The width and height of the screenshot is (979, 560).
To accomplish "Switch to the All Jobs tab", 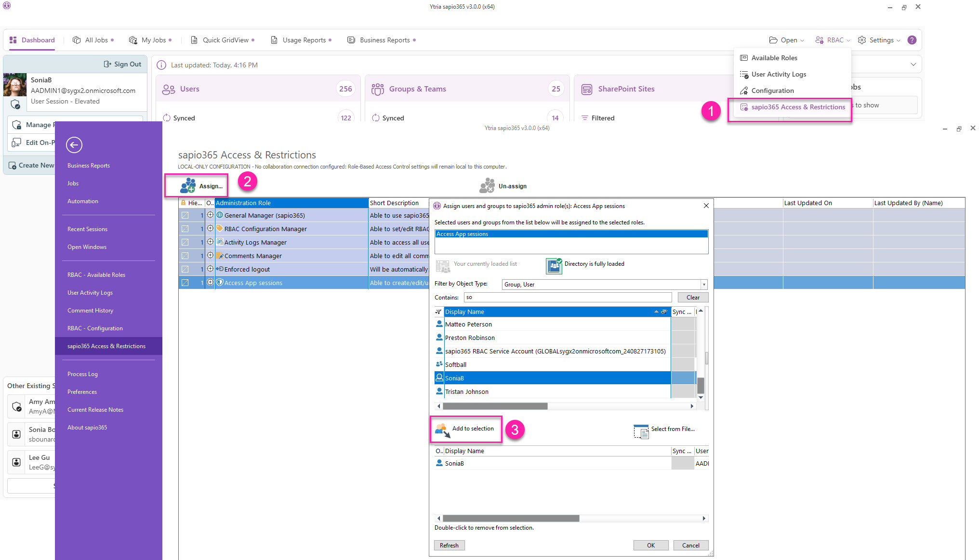I will (93, 40).
